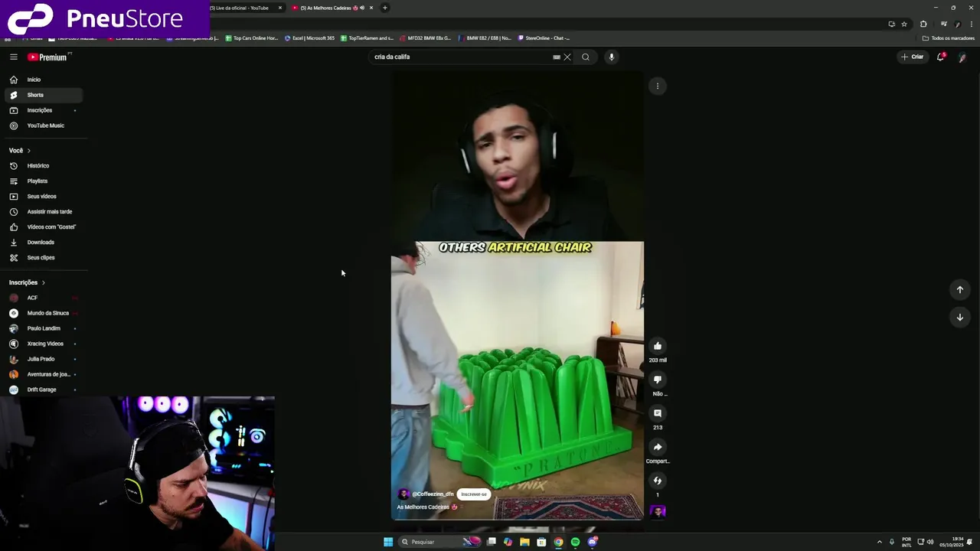Open the Criar button

click(x=913, y=57)
